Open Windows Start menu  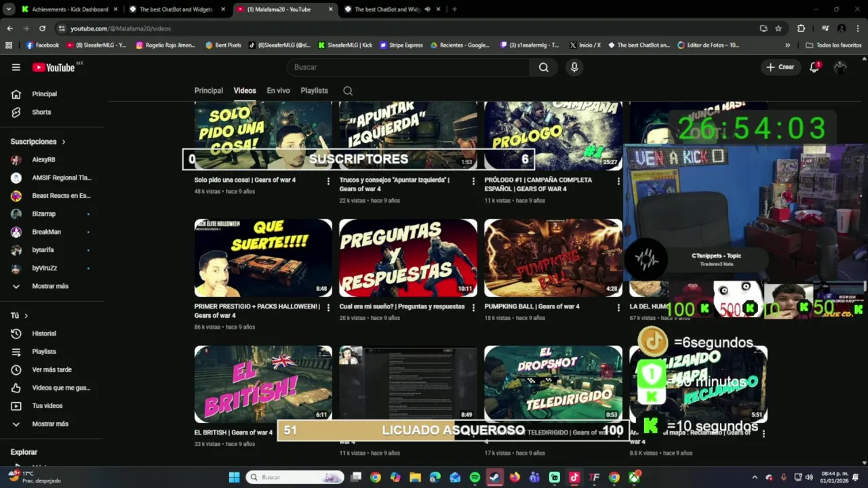pos(234,477)
